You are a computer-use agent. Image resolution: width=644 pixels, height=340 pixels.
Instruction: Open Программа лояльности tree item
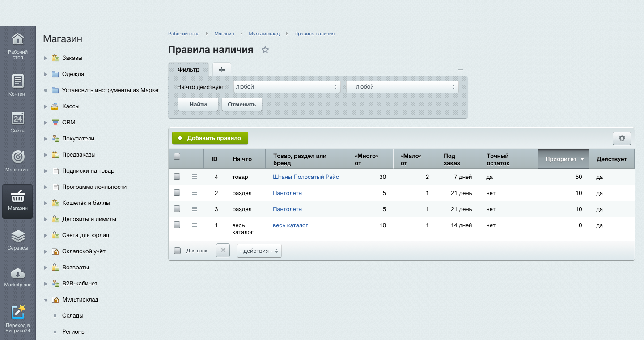click(94, 187)
